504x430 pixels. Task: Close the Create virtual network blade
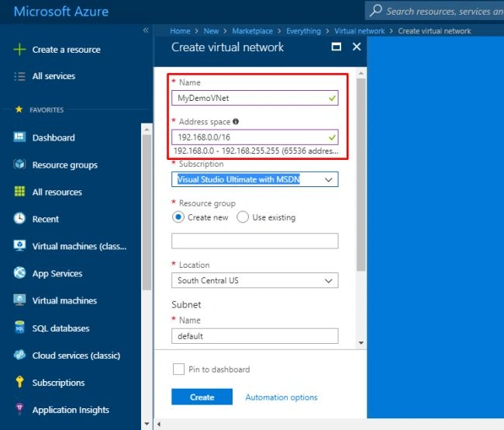pos(357,47)
